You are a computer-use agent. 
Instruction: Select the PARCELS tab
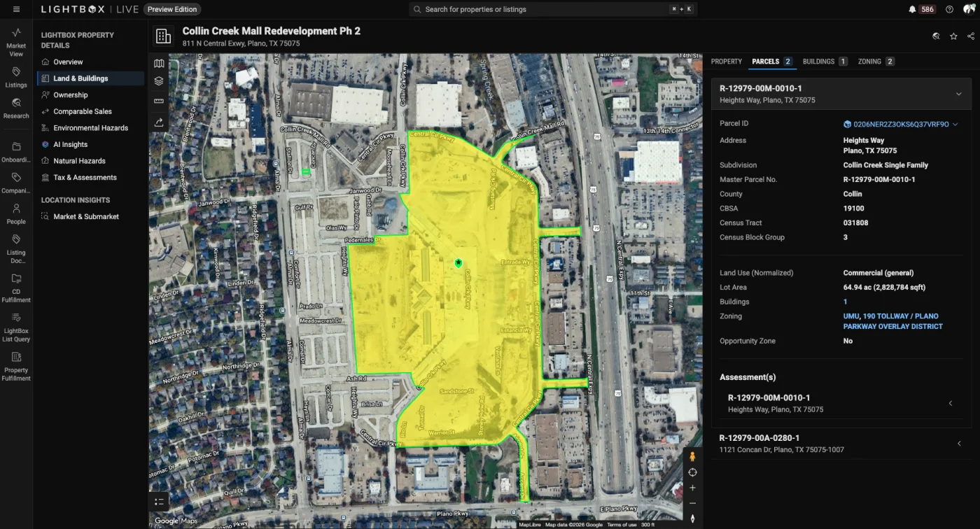point(771,62)
